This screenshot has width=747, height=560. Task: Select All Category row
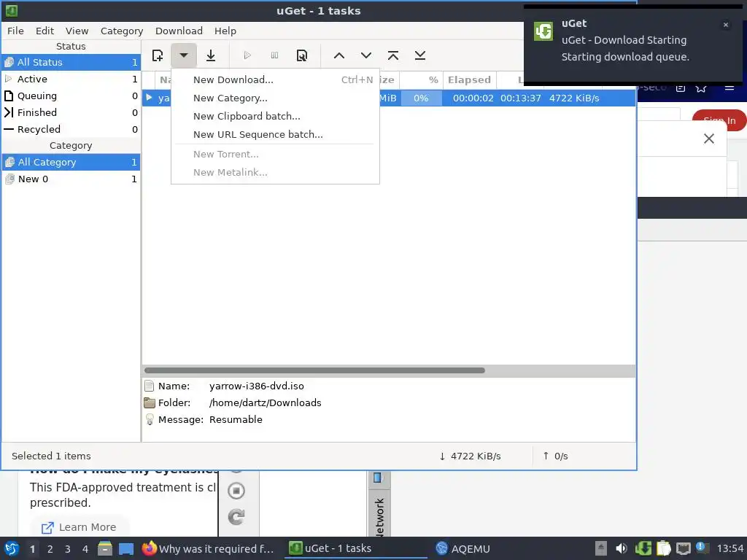[71, 163]
